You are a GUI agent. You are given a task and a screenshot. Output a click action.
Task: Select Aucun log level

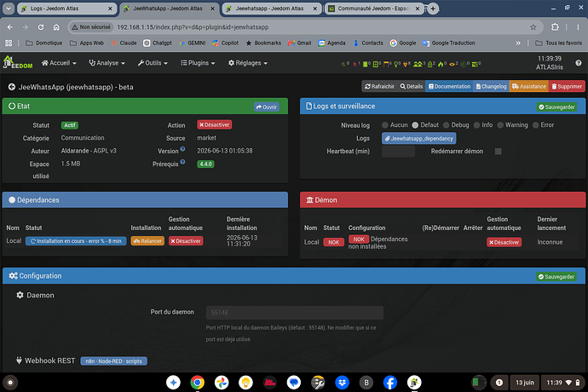tap(384, 125)
